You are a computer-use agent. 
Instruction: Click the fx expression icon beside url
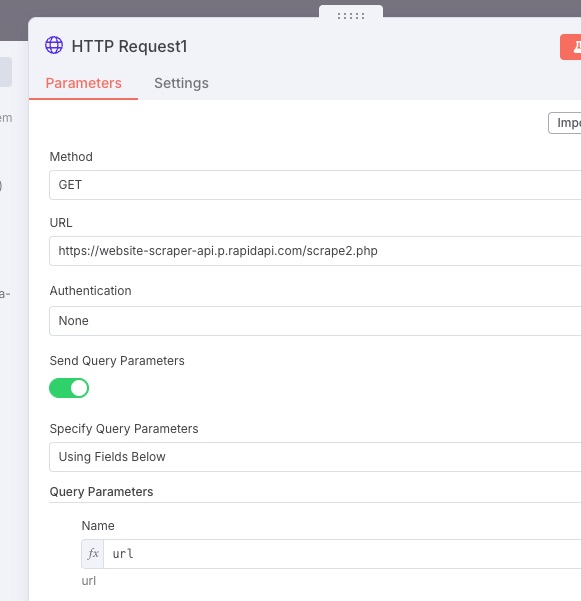pos(93,553)
